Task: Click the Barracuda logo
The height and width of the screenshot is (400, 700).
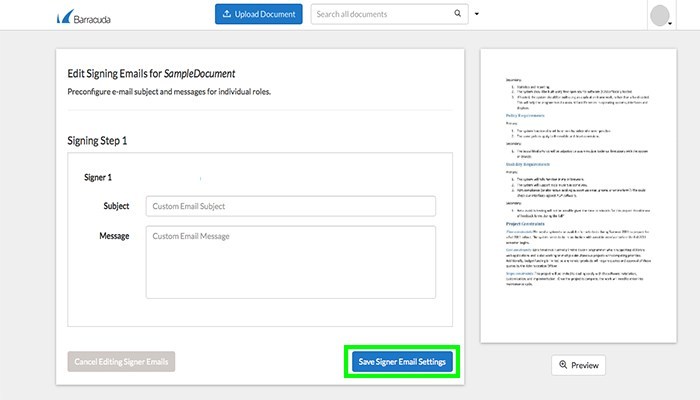Action: [x=82, y=15]
